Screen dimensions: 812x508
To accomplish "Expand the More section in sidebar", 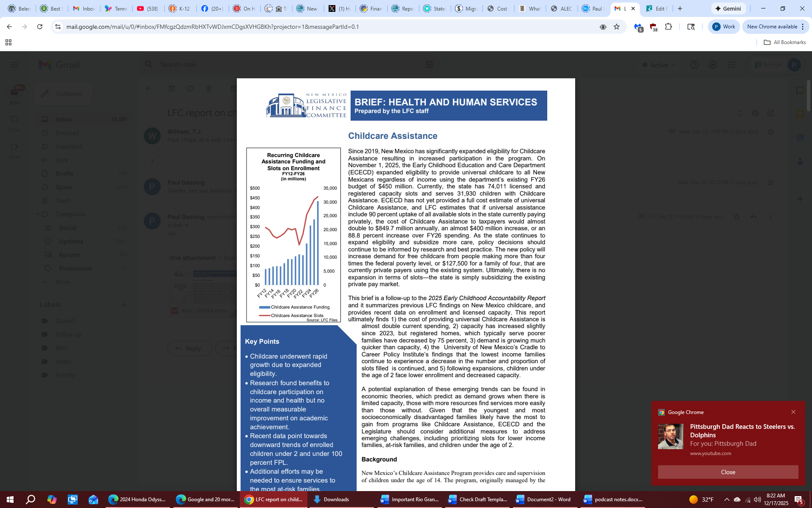I will (x=62, y=282).
